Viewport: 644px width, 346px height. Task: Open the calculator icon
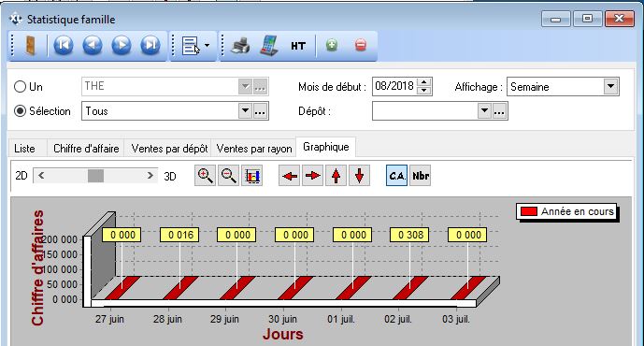click(269, 45)
